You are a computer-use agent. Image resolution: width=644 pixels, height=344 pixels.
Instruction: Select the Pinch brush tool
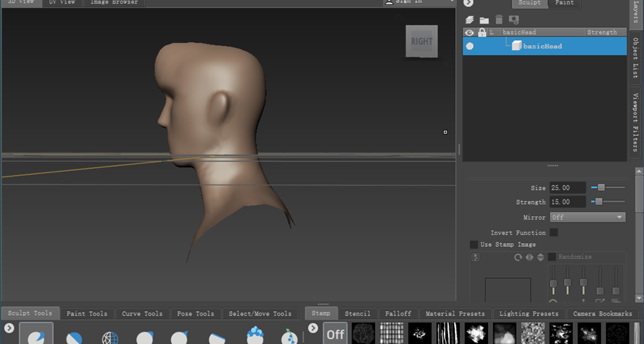(x=180, y=337)
